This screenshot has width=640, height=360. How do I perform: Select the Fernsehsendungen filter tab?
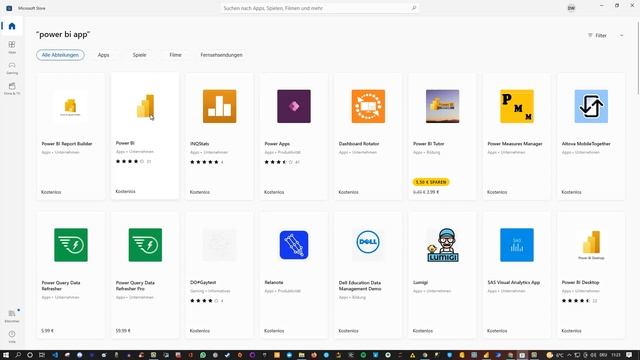click(x=221, y=55)
